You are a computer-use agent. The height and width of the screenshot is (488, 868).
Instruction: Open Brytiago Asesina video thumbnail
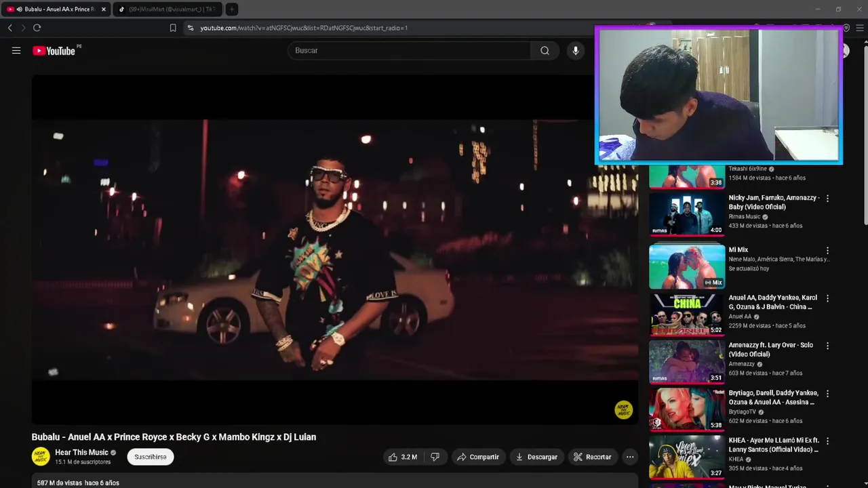[x=687, y=409]
